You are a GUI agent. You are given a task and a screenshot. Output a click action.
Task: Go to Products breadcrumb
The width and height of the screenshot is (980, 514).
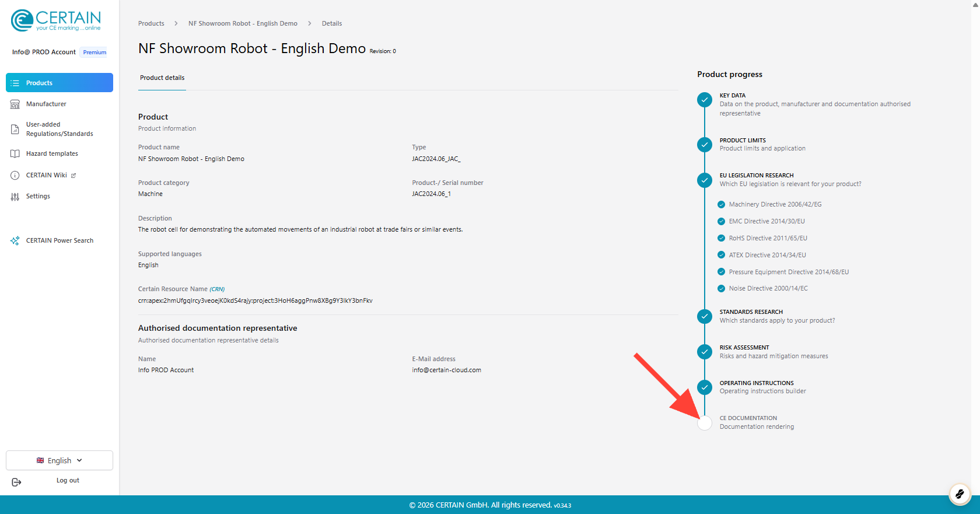tap(151, 24)
